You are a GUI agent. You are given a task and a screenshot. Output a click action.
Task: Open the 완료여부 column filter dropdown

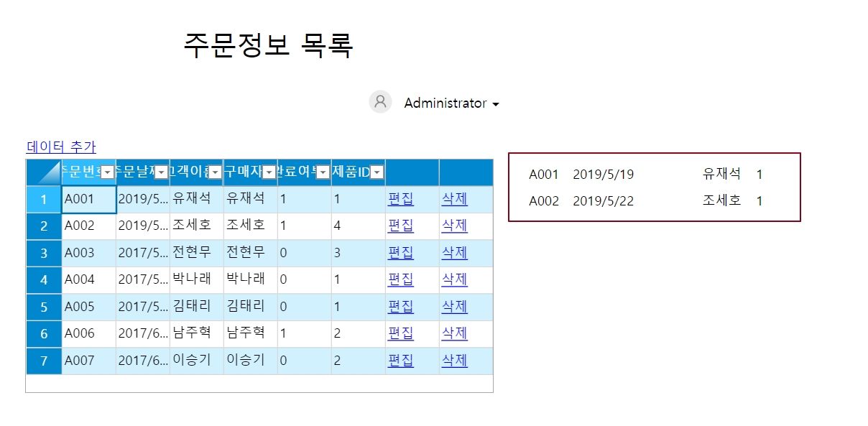coord(323,172)
